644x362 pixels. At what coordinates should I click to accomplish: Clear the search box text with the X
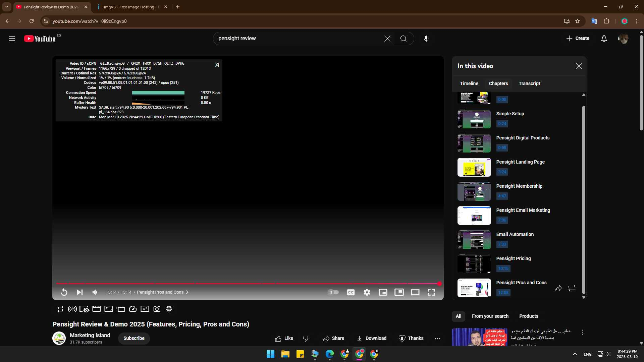[x=387, y=39]
